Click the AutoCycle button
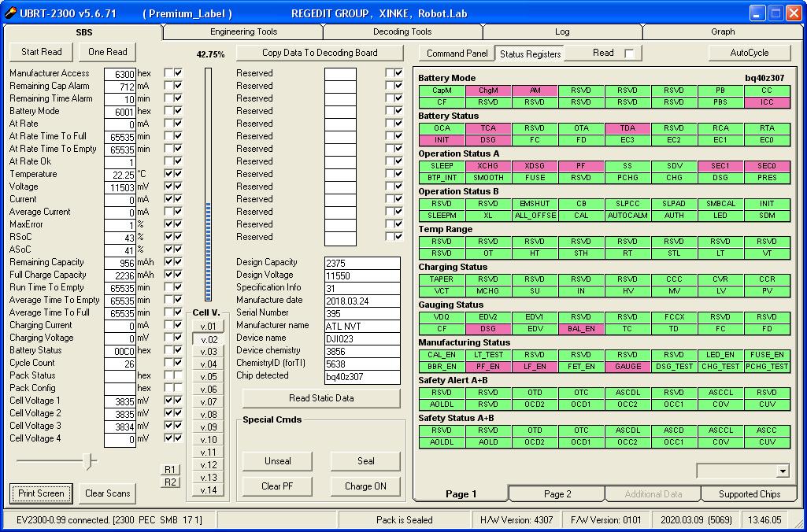 click(750, 53)
